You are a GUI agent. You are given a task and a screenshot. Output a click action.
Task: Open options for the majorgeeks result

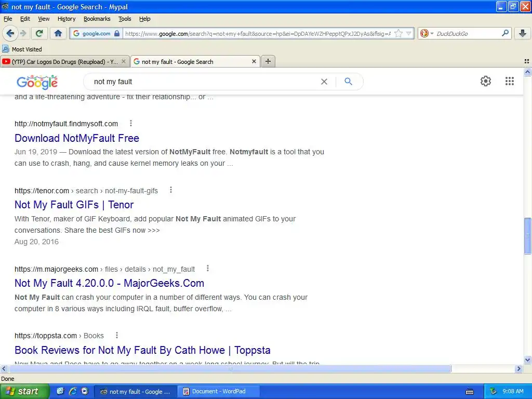[x=208, y=269]
